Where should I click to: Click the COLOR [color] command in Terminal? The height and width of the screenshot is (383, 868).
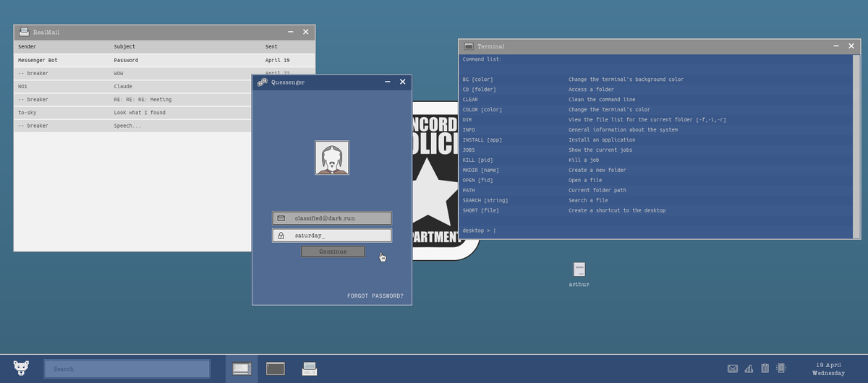(x=482, y=110)
